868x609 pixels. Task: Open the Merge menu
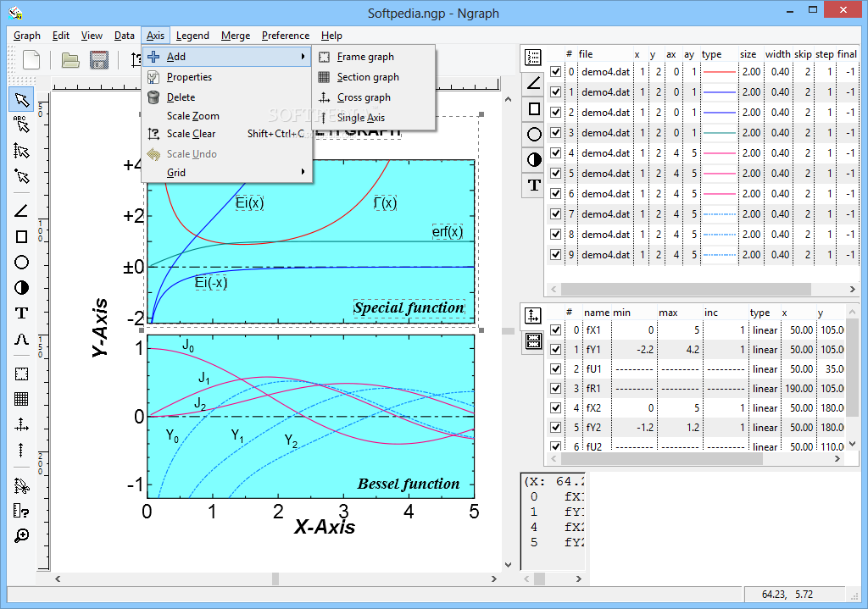click(x=236, y=36)
